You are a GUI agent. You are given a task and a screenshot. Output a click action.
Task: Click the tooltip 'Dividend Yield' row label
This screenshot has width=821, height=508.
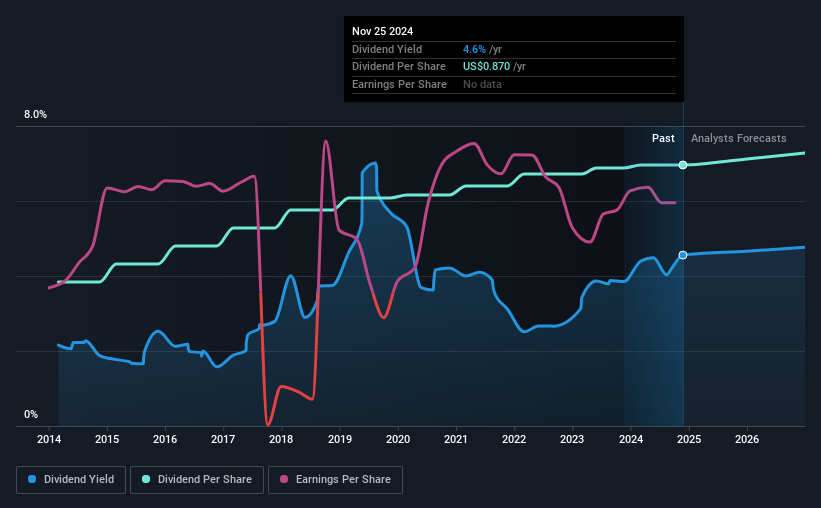(x=387, y=49)
